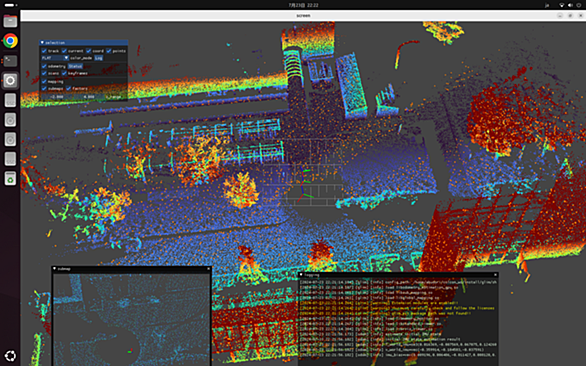Image resolution: width=586 pixels, height=366 pixels.
Task: Open the Terminal dock icon
Action: (10, 61)
